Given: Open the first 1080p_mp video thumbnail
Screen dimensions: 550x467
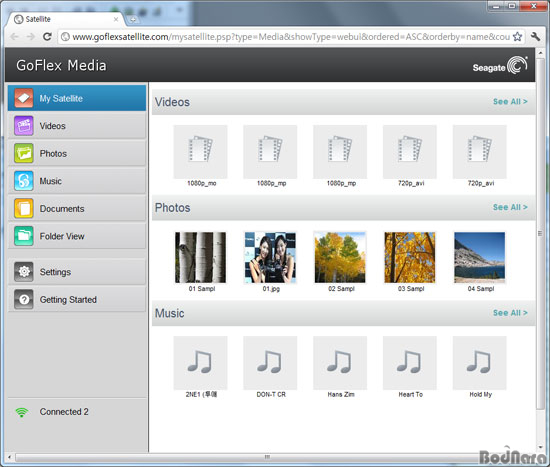Looking at the screenshot, I should point(270,152).
